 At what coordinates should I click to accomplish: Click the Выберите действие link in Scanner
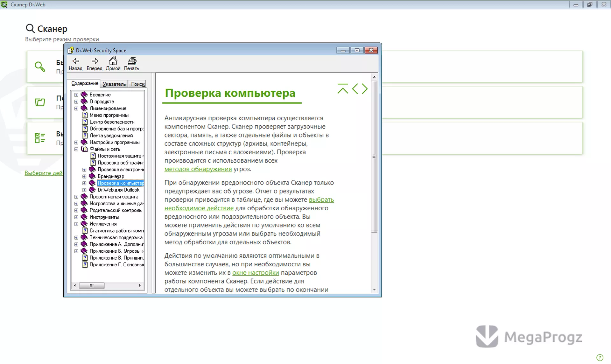click(x=44, y=173)
